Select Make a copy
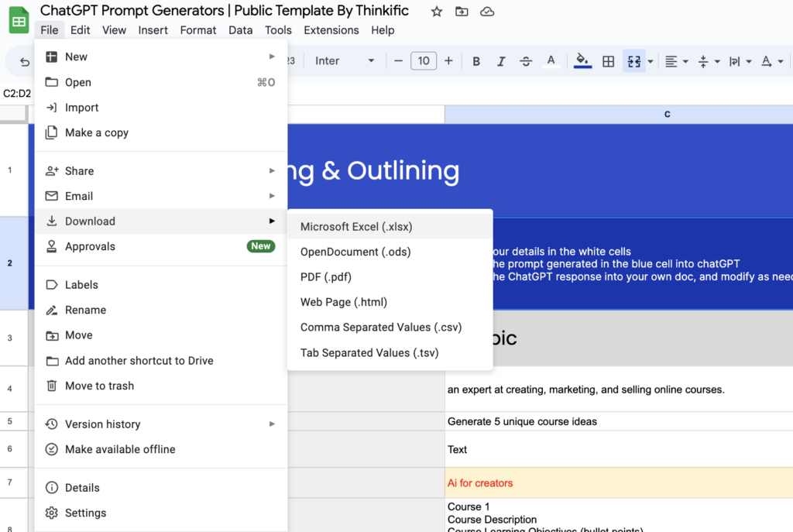Viewport: 793px width, 532px height. click(x=161, y=132)
